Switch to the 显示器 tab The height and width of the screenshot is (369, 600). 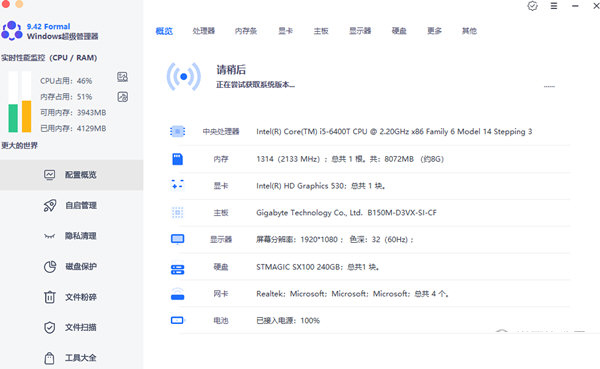tap(360, 31)
